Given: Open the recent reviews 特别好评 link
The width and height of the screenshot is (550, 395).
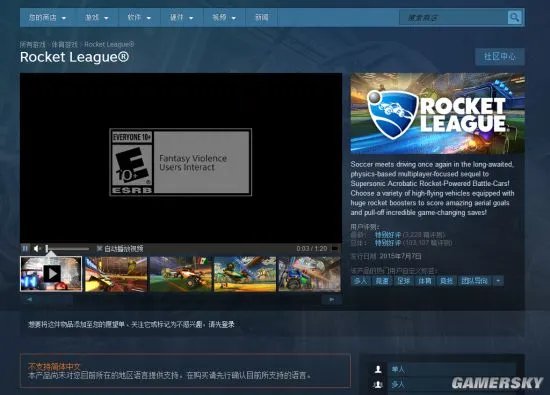Looking at the screenshot, I should tap(388, 235).
